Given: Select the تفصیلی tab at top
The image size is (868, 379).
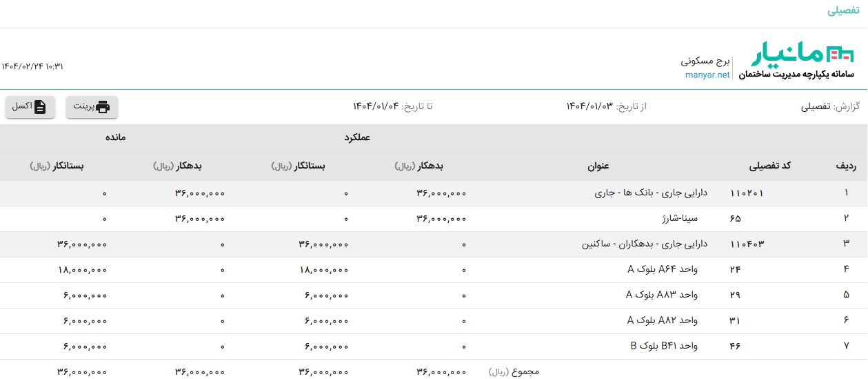Looking at the screenshot, I should point(842,12).
